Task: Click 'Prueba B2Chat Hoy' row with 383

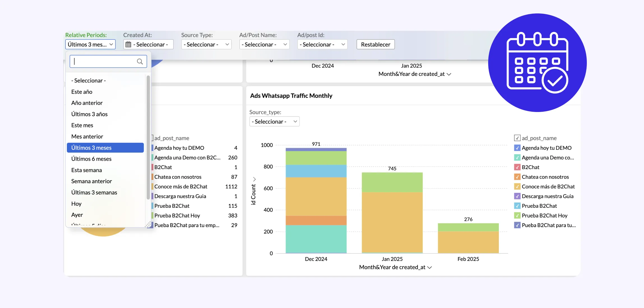Action: pyautogui.click(x=195, y=216)
